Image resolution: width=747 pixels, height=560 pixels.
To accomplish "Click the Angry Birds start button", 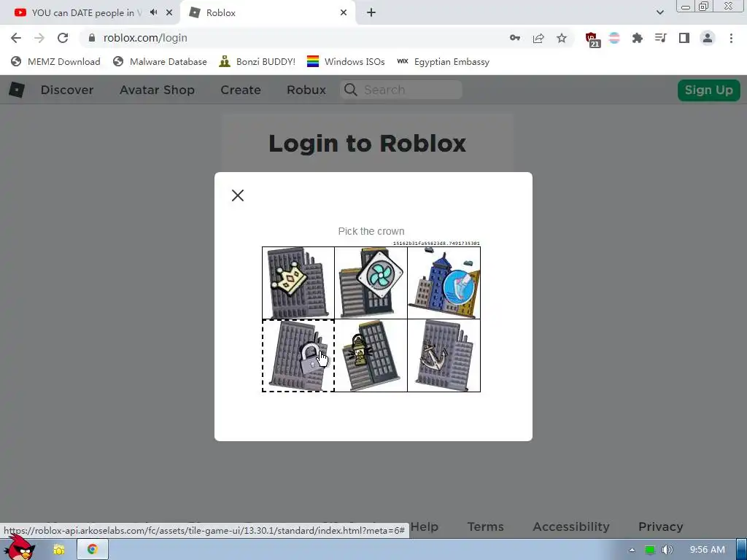I will (20, 548).
